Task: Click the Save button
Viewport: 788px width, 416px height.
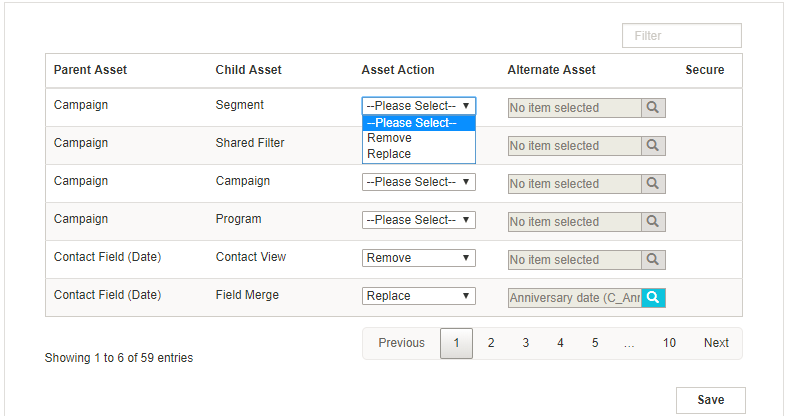Action: (x=710, y=400)
